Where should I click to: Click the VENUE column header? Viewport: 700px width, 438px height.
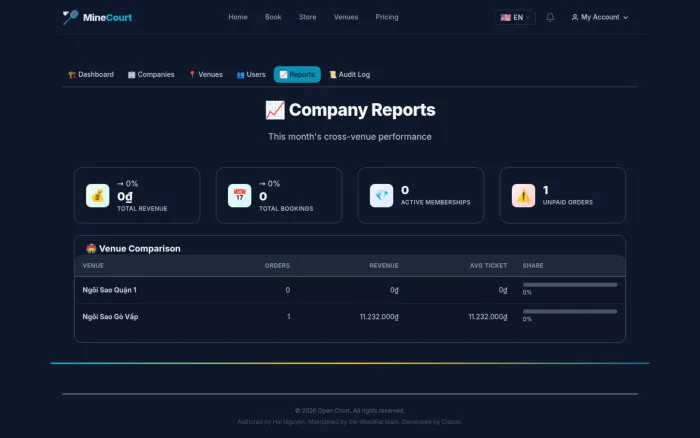click(93, 266)
